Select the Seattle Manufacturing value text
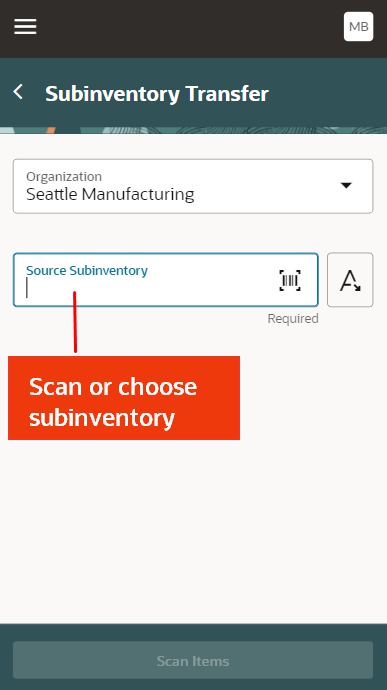 point(110,194)
